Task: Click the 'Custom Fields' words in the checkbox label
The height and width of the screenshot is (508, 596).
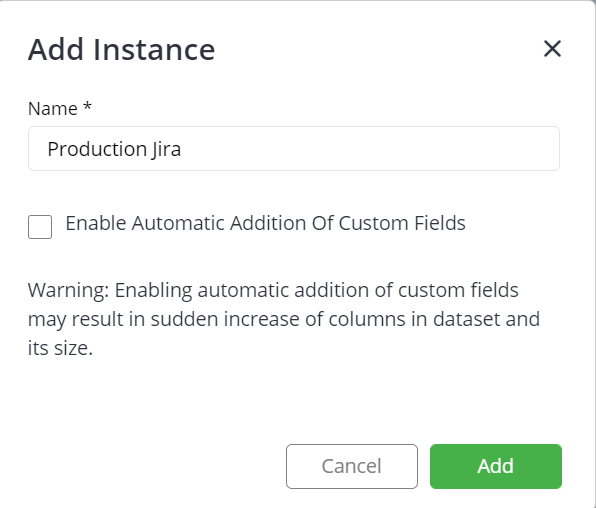Action: [402, 223]
